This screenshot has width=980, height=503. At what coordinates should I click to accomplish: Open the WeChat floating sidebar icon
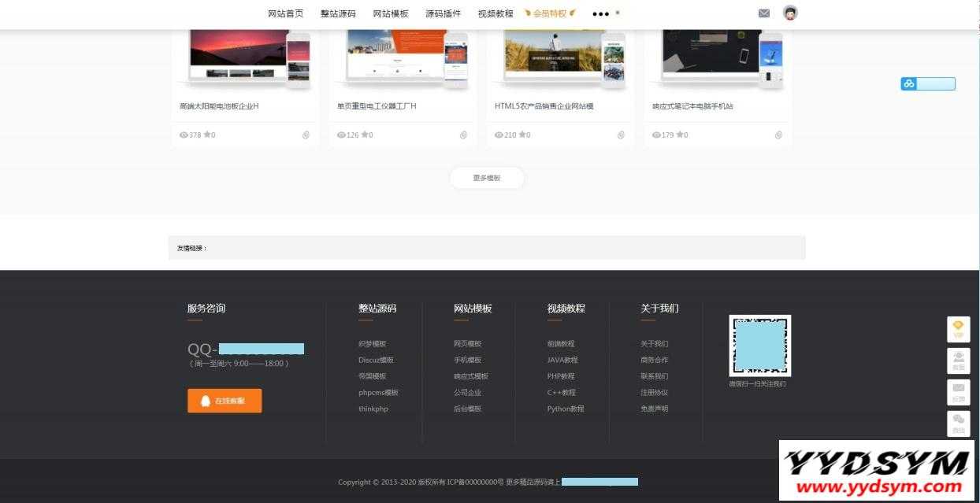pos(958,423)
